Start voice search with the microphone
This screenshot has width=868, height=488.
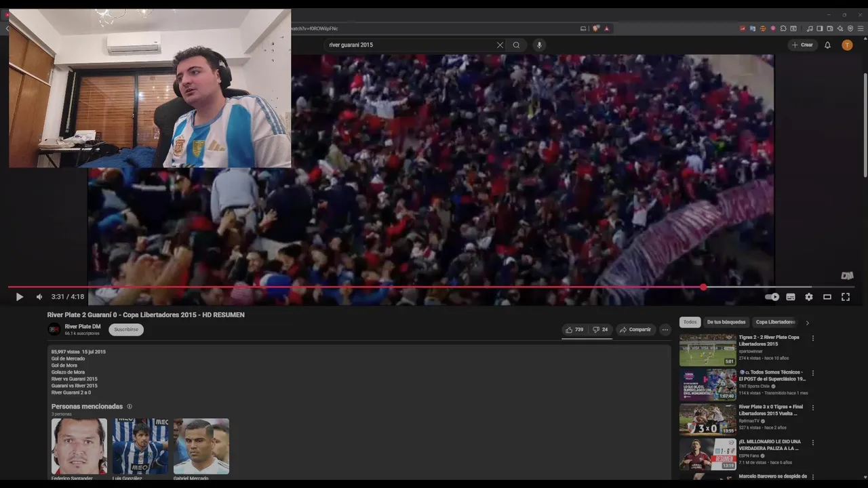(x=539, y=45)
